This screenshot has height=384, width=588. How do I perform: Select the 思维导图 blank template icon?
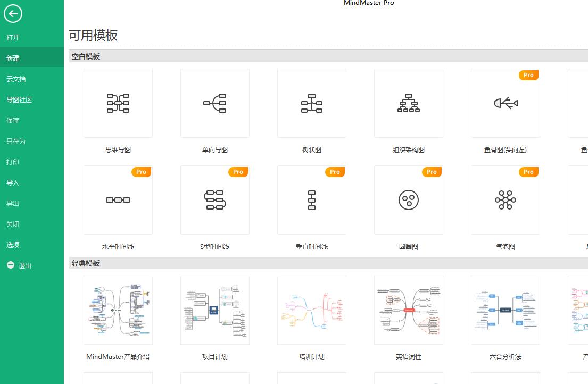(x=118, y=103)
